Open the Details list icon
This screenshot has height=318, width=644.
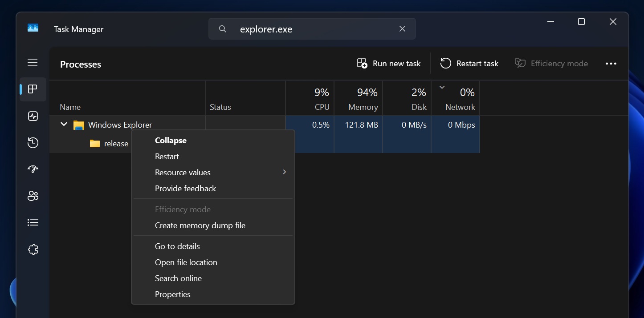(x=33, y=222)
